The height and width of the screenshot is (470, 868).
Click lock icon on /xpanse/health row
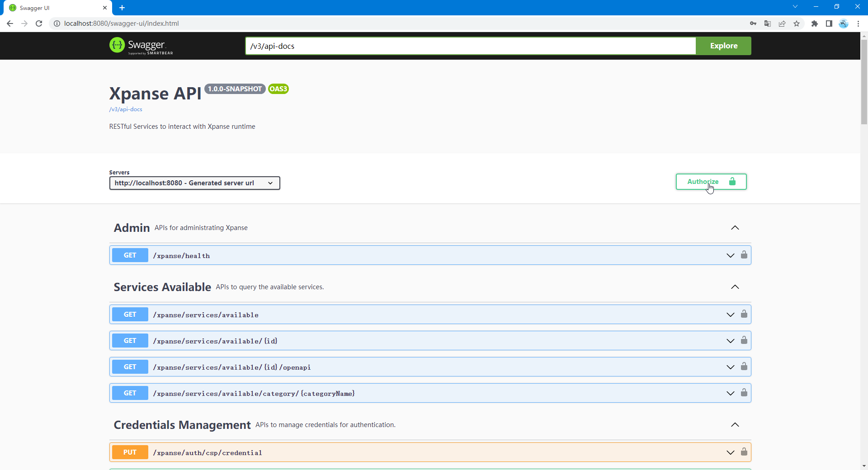click(x=744, y=255)
